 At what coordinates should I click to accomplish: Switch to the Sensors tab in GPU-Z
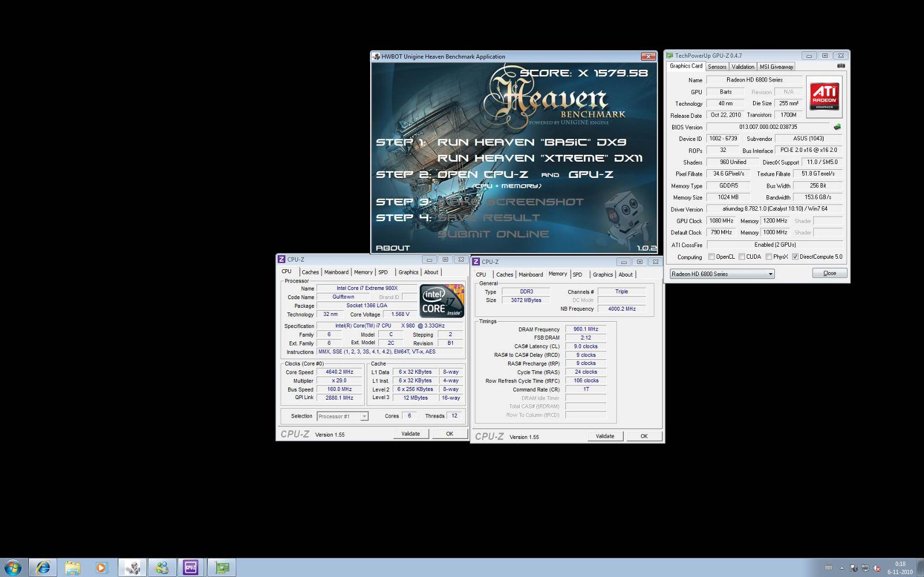pos(717,66)
